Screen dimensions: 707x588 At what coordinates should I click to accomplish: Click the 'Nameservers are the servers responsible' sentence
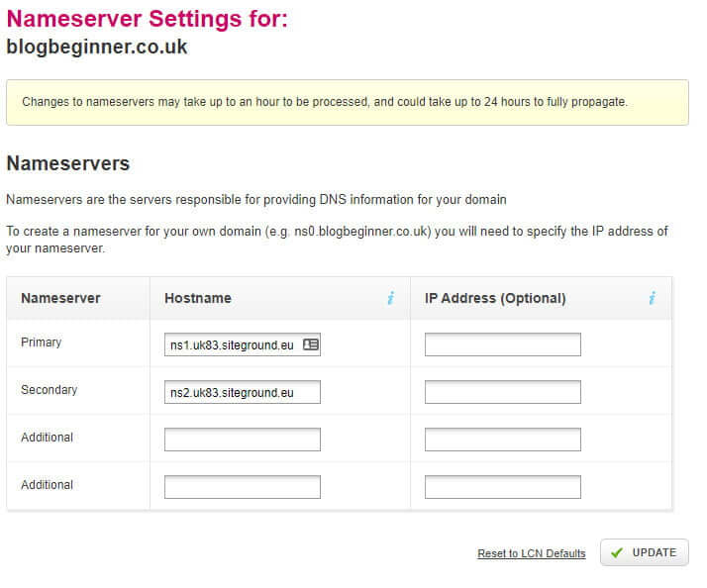256,199
